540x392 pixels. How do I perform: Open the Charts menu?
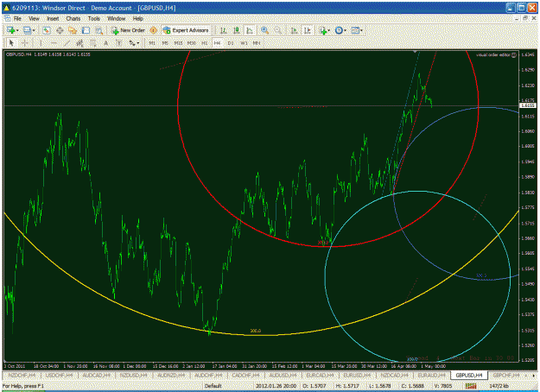pos(73,19)
